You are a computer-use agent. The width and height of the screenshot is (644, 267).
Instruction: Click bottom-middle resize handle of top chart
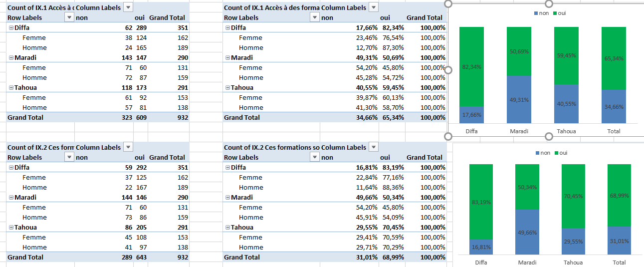(x=549, y=136)
